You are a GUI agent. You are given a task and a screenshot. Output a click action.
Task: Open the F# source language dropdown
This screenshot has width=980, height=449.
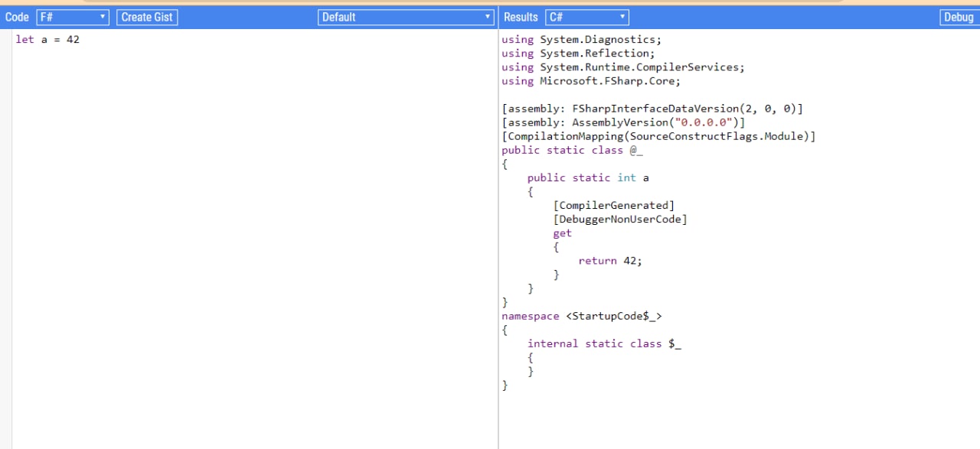pyautogui.click(x=73, y=17)
